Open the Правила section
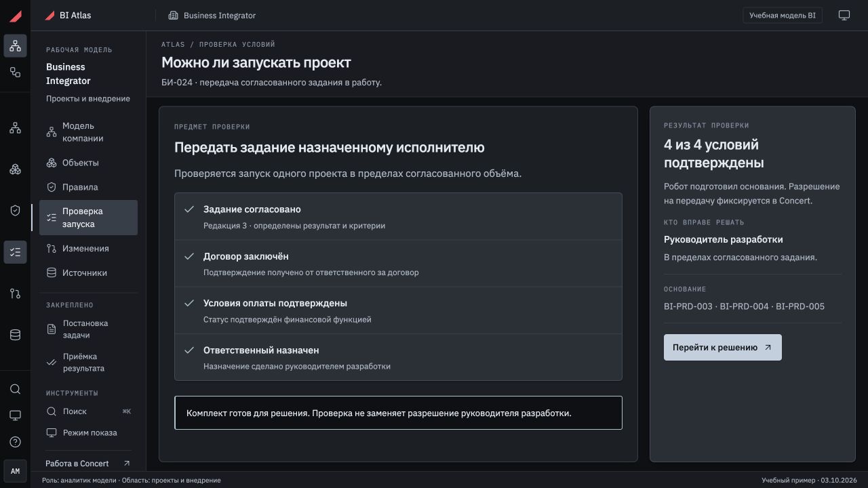 [x=88, y=187]
